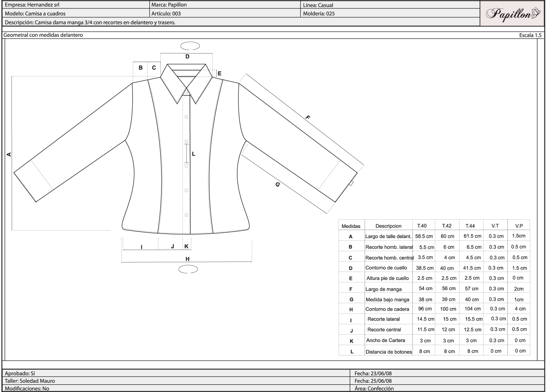Image resolution: width=546 pixels, height=392 pixels.
Task: Select the "Área: Confección" field
Action: coord(374,389)
